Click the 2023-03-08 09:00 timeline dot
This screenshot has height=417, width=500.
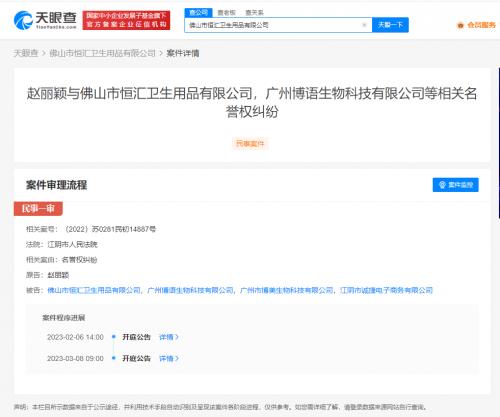pos(114,358)
